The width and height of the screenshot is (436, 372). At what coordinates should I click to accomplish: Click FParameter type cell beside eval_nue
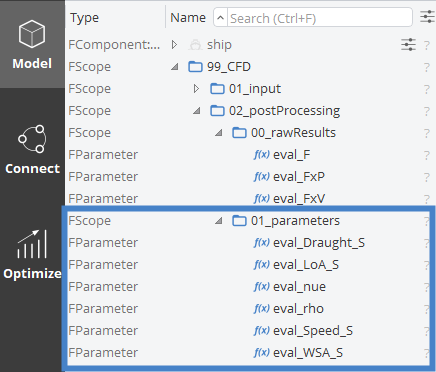(103, 287)
